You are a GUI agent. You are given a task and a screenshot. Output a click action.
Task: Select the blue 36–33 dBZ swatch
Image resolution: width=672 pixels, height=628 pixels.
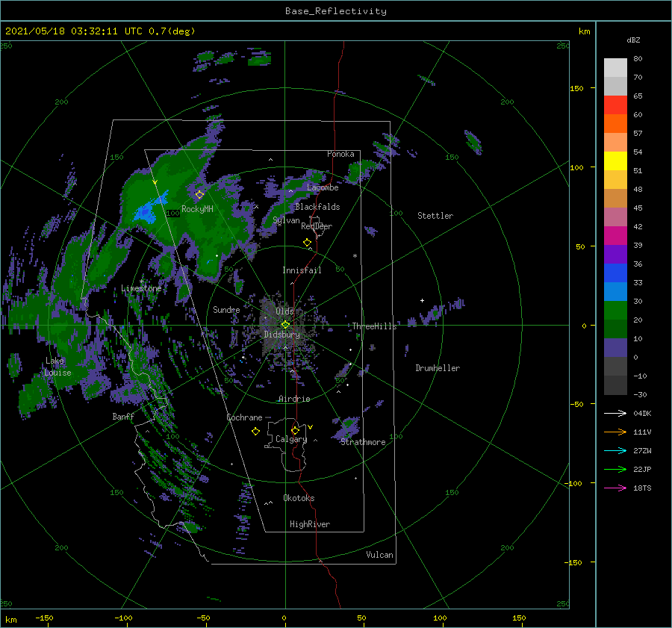click(615, 273)
